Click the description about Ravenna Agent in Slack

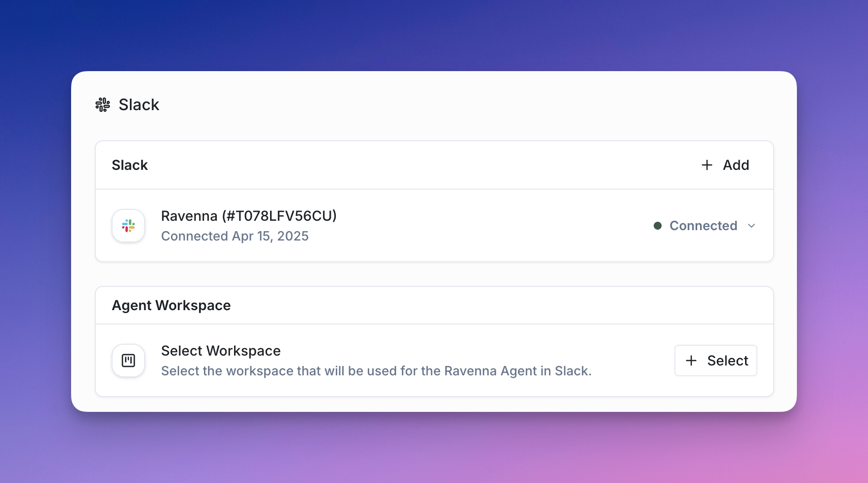coord(376,371)
